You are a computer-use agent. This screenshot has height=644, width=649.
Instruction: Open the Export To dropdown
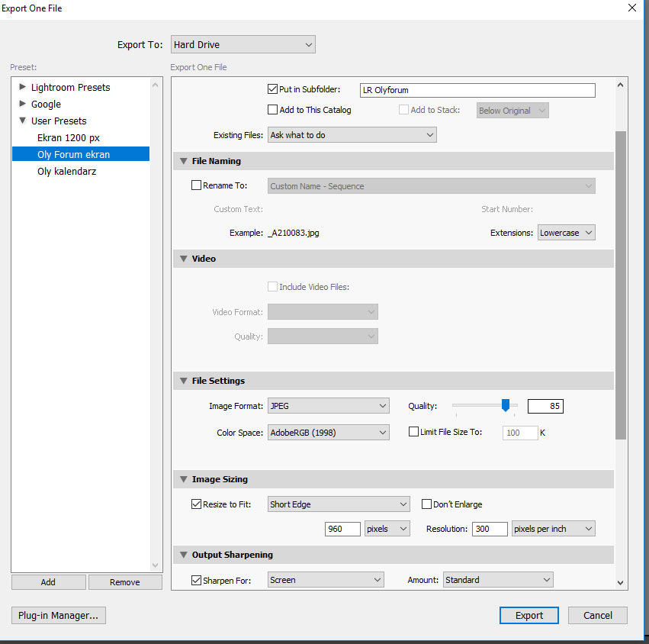243,45
